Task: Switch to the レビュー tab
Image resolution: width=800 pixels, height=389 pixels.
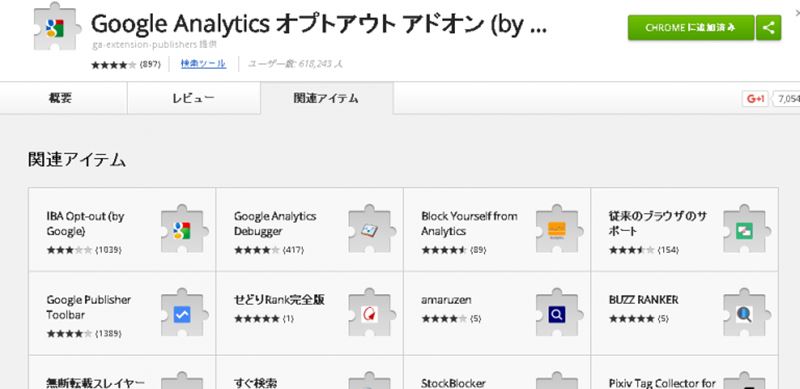Action: tap(193, 98)
